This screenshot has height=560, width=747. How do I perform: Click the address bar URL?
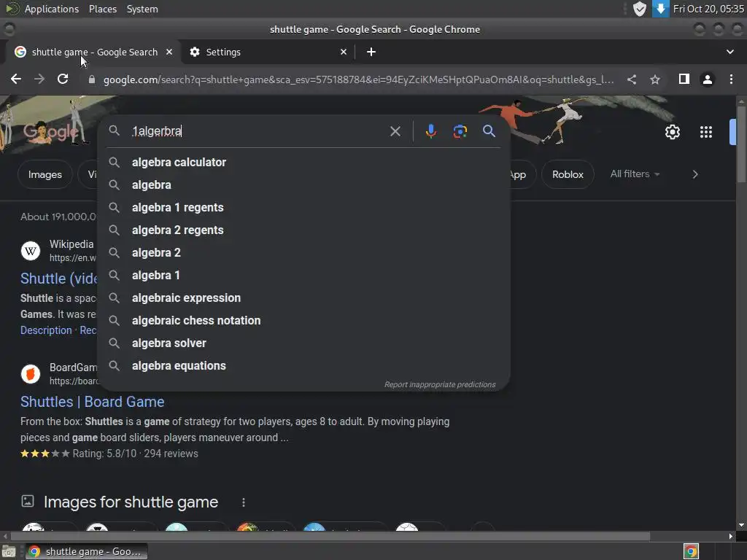(x=358, y=79)
